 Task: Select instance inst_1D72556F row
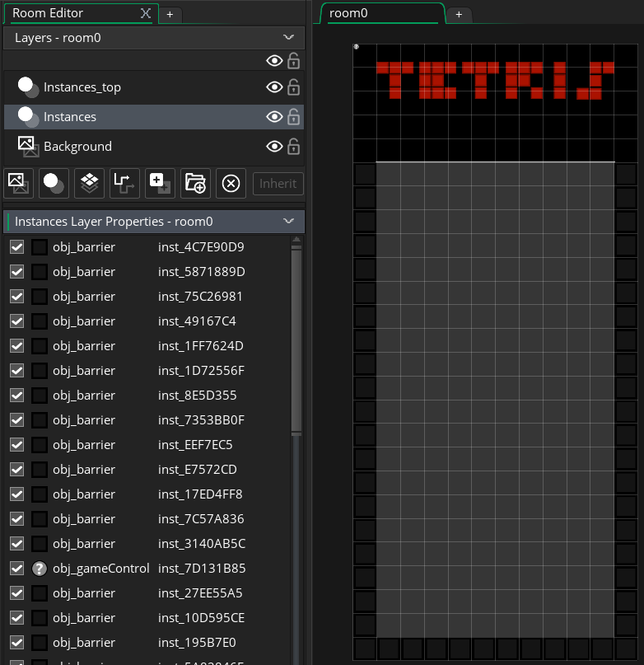(148, 370)
